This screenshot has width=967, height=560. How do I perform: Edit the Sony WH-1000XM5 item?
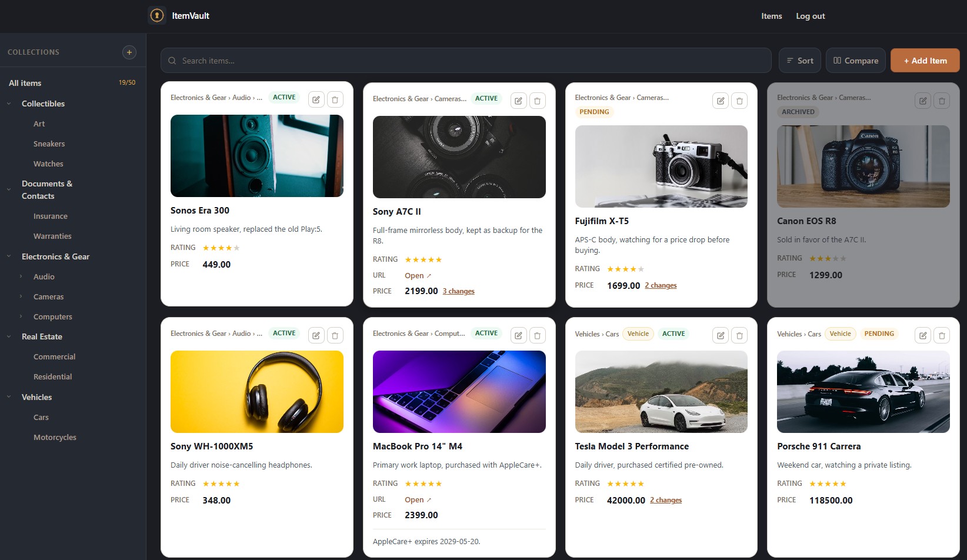pyautogui.click(x=316, y=335)
